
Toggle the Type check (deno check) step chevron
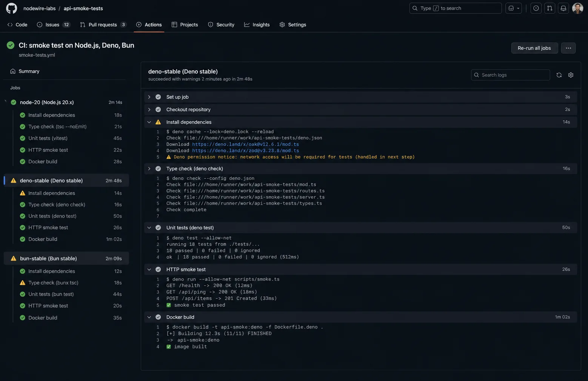click(149, 169)
